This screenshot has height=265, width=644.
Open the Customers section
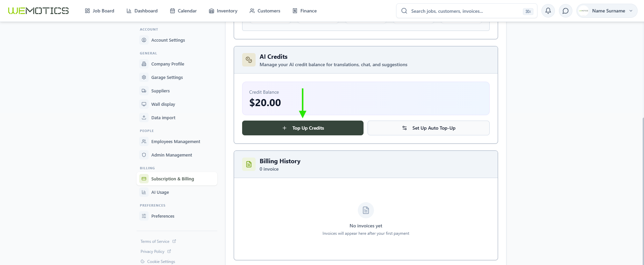(x=265, y=11)
